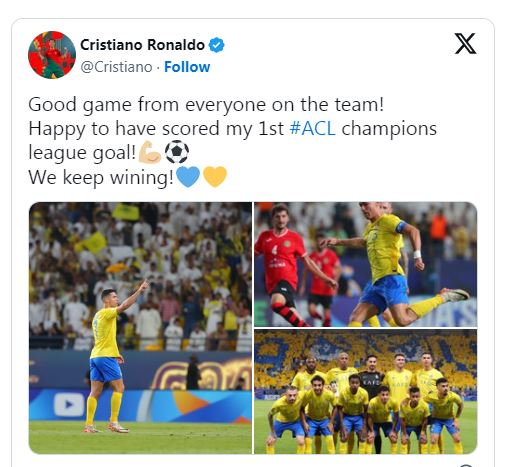
Task: Open the #ACL hashtag link
Action: (313, 129)
